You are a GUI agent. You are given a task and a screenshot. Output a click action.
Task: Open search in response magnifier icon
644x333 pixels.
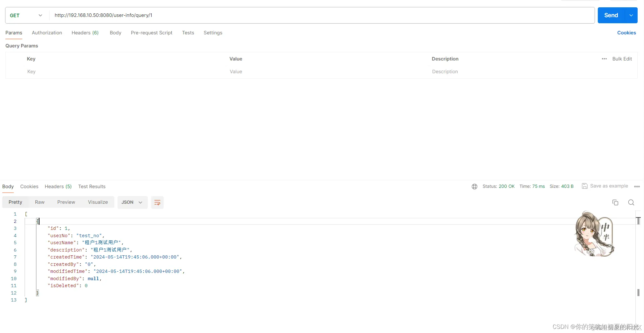pos(631,202)
